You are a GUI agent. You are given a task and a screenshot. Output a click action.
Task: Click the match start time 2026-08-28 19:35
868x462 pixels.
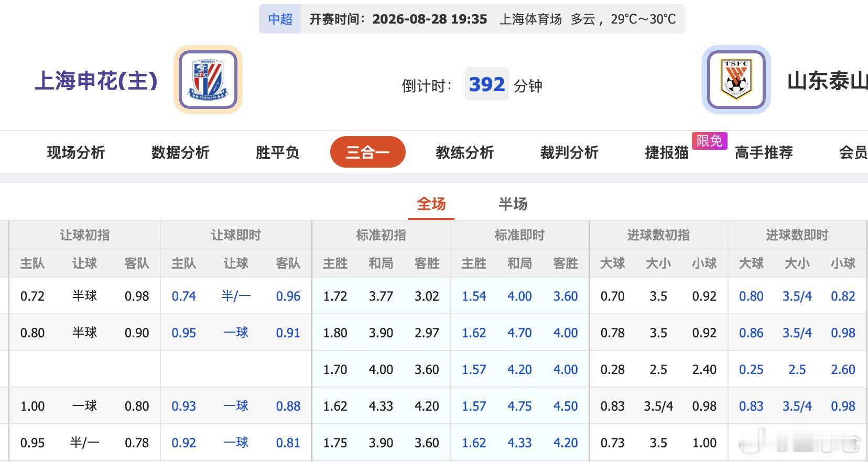[430, 19]
